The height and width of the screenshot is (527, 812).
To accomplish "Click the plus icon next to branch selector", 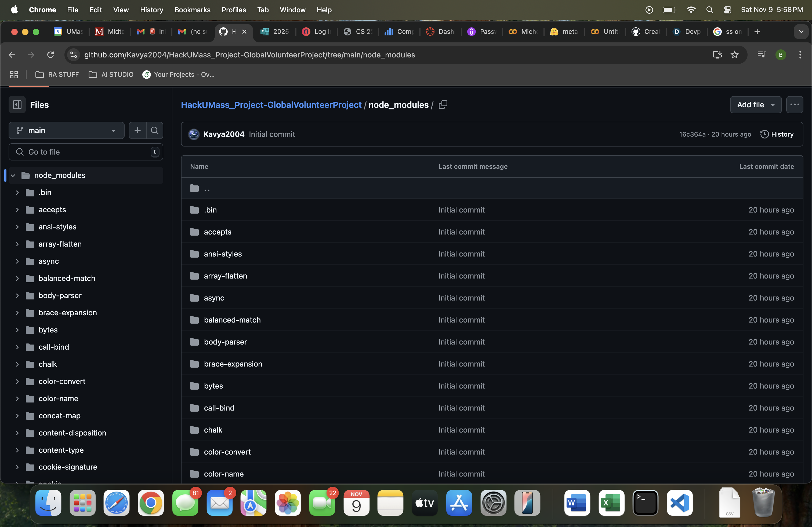I will pos(137,131).
